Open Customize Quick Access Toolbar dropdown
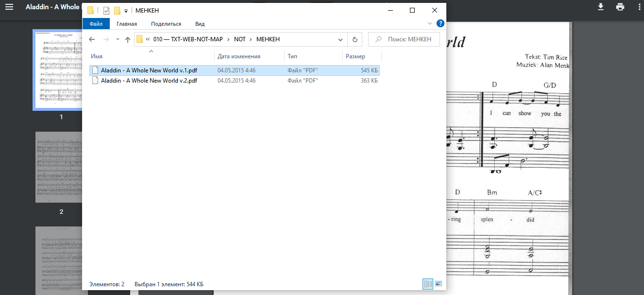 tap(126, 11)
